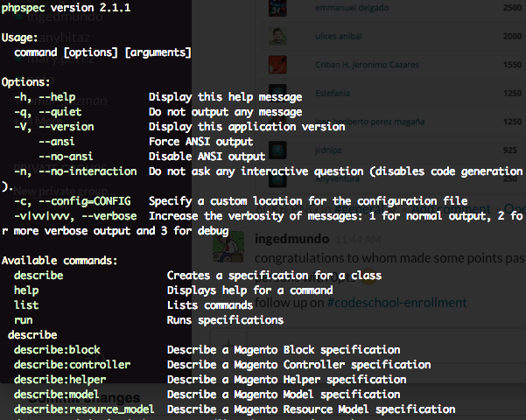
Task: Select 'emmanuel delgado' name in leaderboard
Action: tap(352, 8)
